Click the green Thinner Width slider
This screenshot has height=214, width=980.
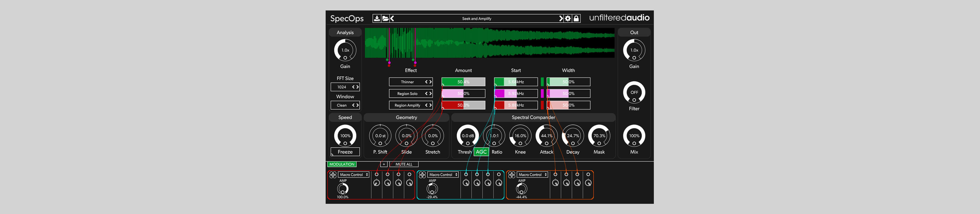tap(568, 82)
